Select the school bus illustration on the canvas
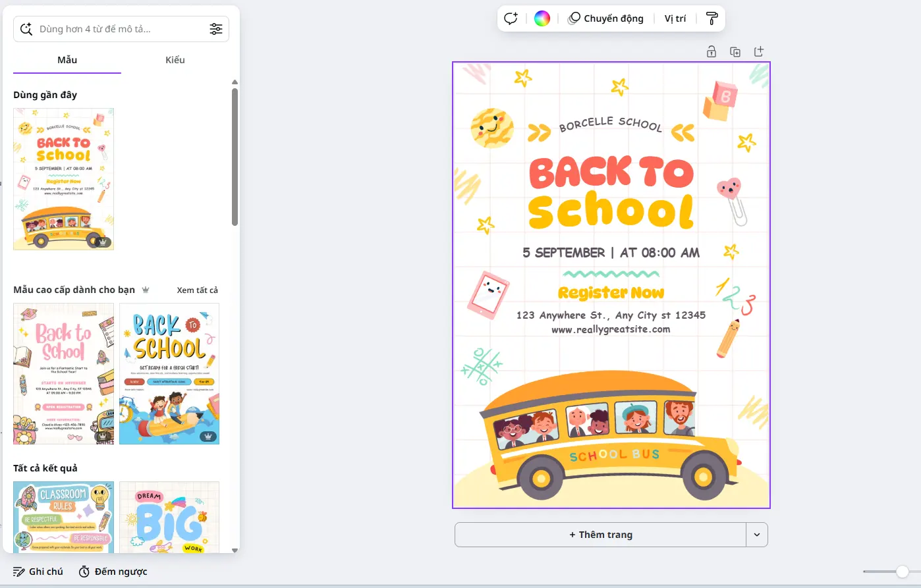The height and width of the screenshot is (588, 921). [x=612, y=436]
